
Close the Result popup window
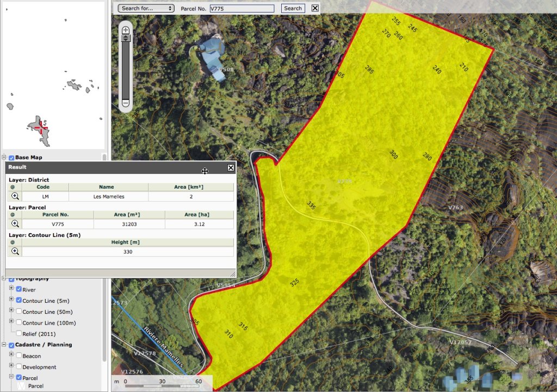[231, 167]
